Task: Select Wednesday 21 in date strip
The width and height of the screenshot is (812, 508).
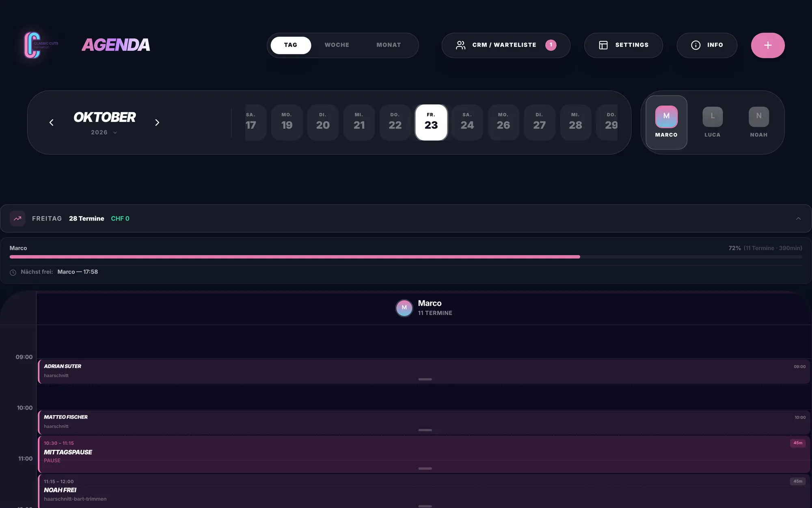Action: coord(359,122)
